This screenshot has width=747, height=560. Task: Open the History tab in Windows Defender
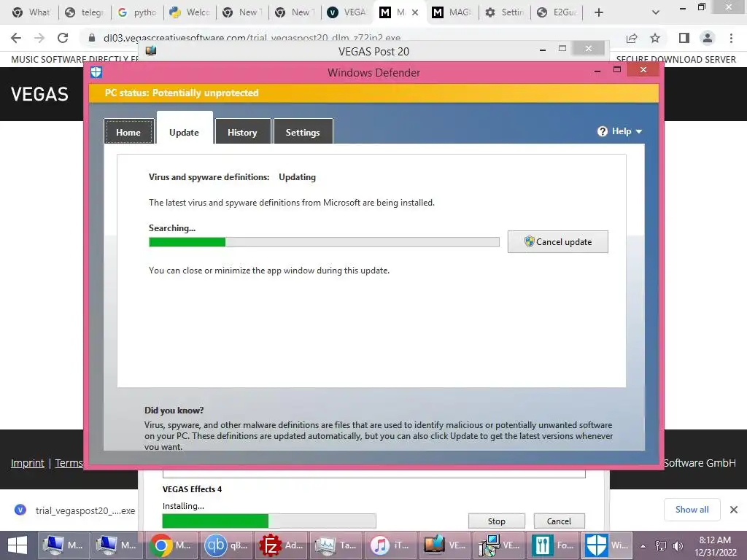(x=242, y=132)
